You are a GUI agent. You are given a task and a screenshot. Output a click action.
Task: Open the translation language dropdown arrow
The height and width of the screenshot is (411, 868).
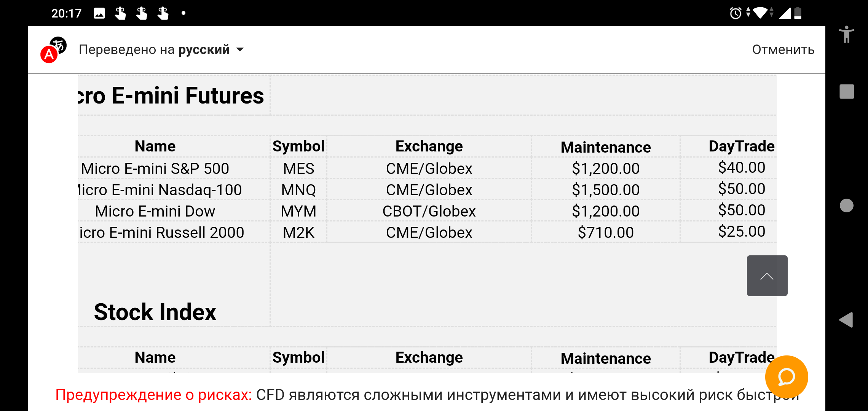click(x=240, y=49)
